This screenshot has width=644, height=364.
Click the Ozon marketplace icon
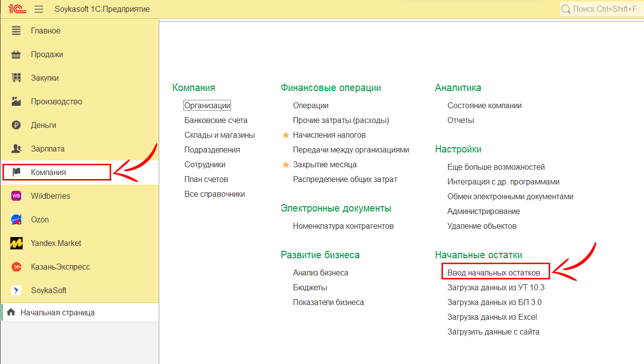(x=16, y=219)
